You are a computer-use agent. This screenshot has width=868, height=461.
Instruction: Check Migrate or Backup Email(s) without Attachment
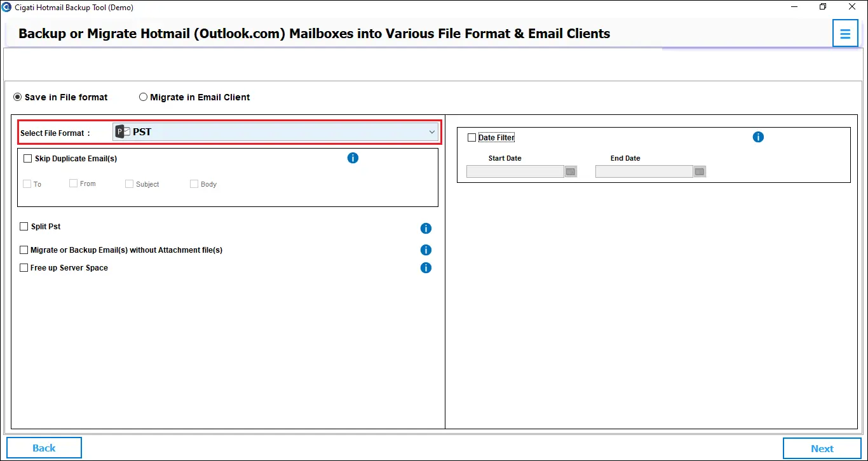point(24,250)
